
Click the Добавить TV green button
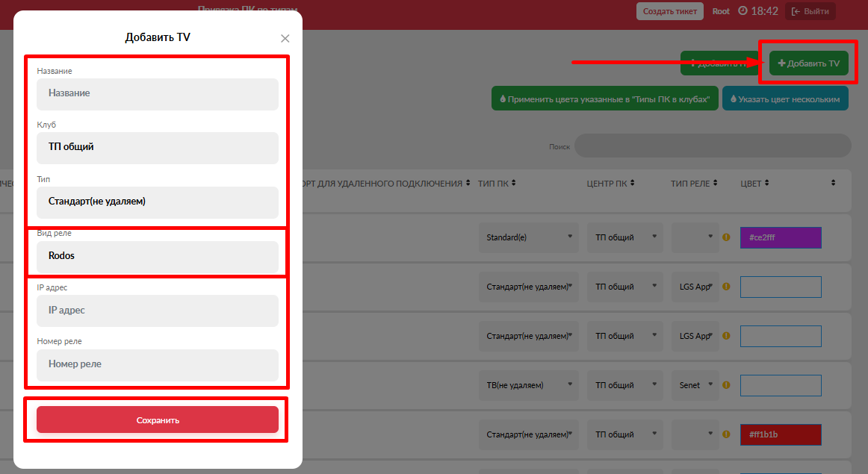[809, 63]
